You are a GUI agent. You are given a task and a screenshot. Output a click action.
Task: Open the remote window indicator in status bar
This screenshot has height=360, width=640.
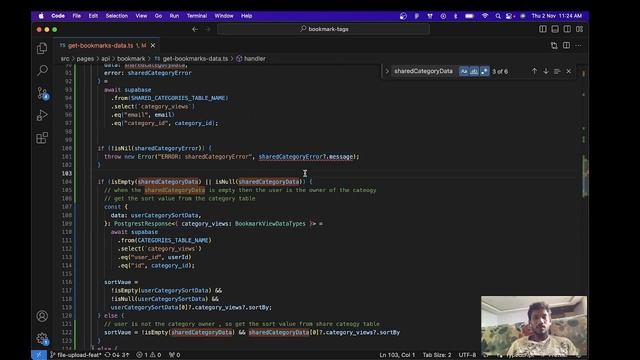(x=39, y=355)
